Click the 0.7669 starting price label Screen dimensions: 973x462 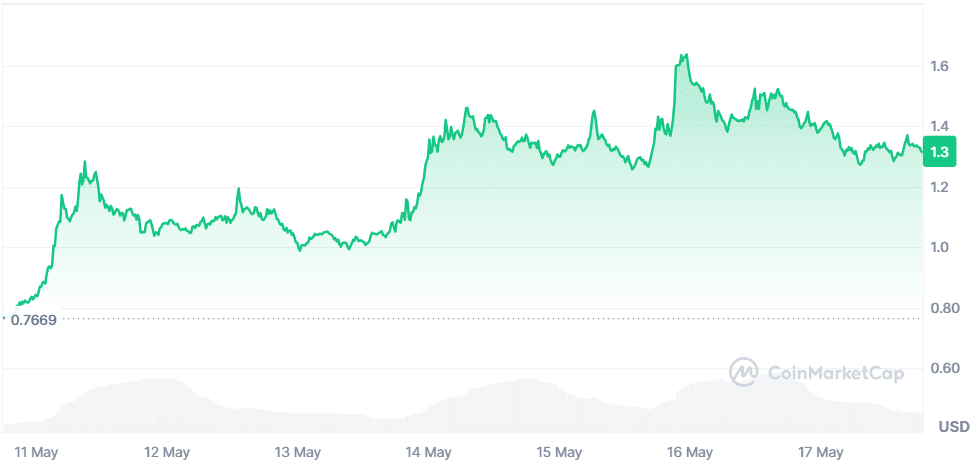[33, 319]
